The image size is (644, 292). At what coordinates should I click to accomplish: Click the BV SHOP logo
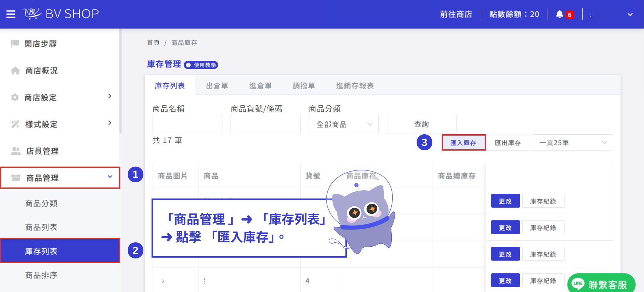(x=61, y=14)
